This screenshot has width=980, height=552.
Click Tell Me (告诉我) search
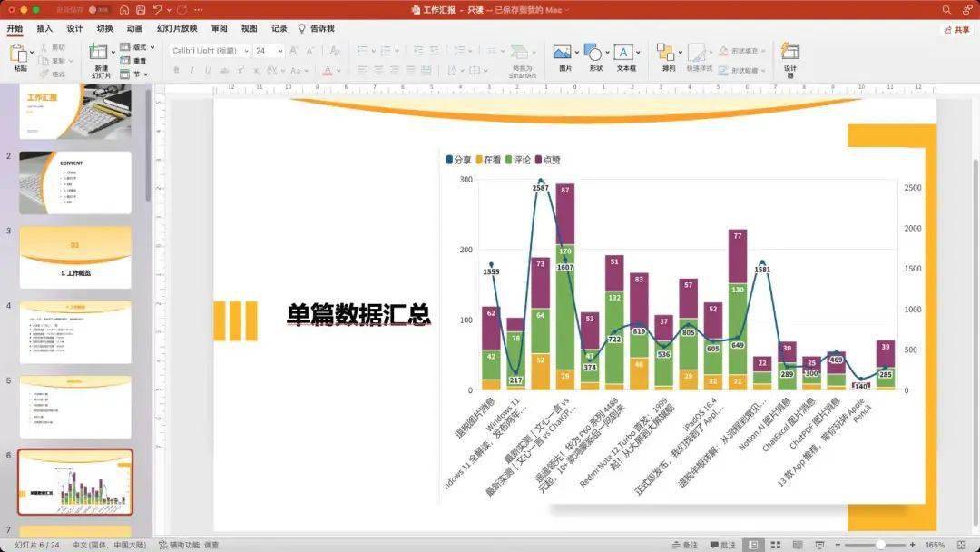click(317, 28)
